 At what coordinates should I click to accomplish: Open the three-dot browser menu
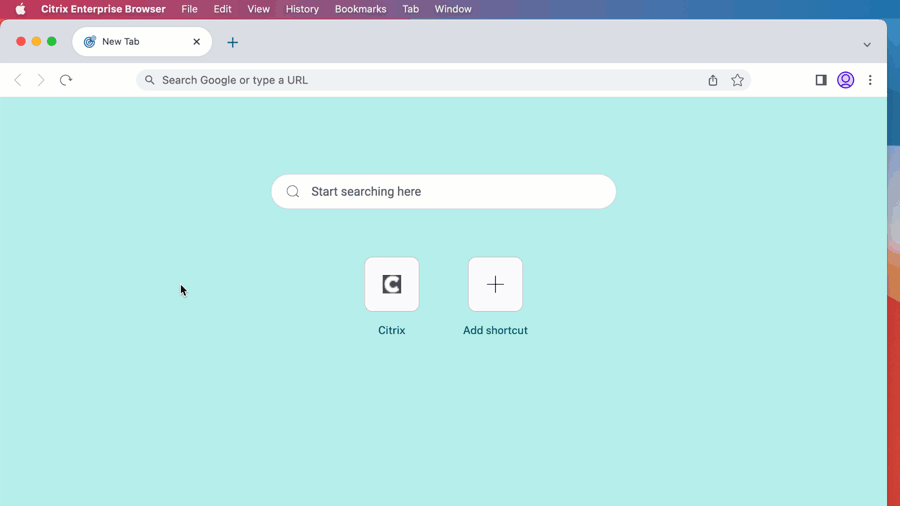pyautogui.click(x=870, y=80)
